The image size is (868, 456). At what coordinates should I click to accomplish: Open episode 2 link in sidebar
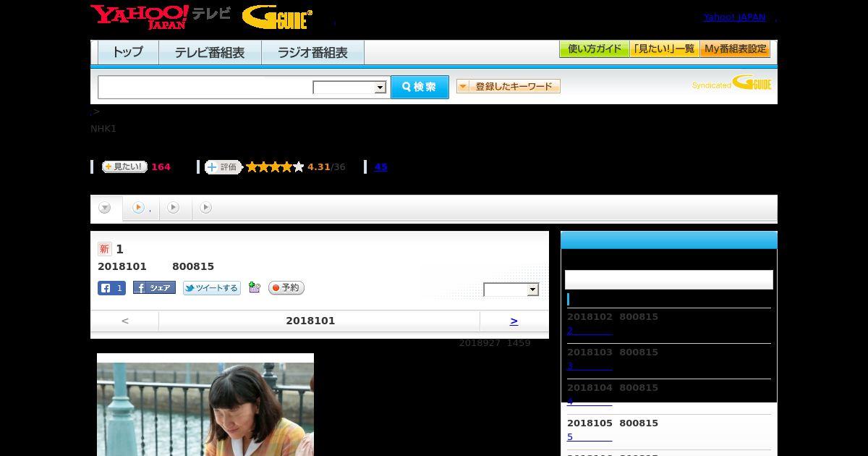[590, 330]
